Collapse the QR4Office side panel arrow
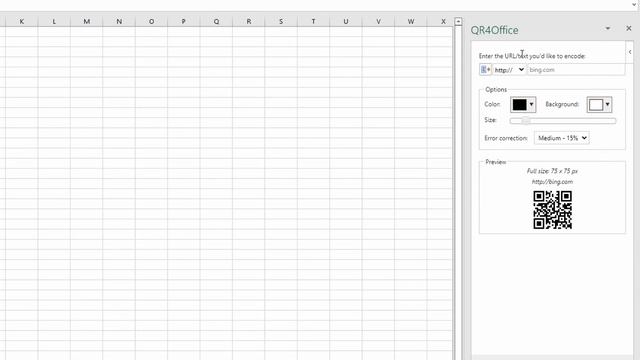The height and width of the screenshot is (360, 640). (630, 52)
